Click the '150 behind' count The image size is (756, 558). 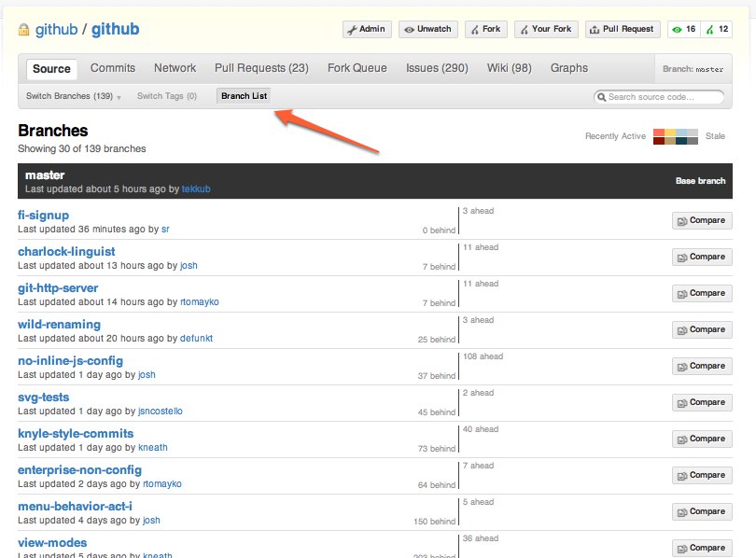click(434, 522)
